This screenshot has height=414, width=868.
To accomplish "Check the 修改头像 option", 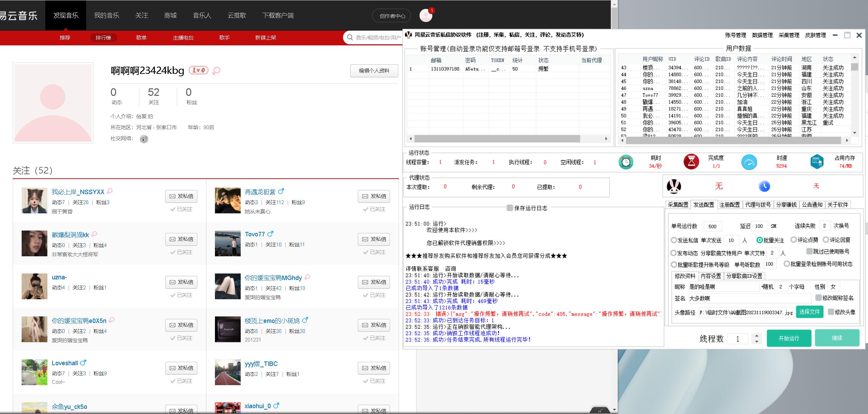I will pyautogui.click(x=831, y=312).
